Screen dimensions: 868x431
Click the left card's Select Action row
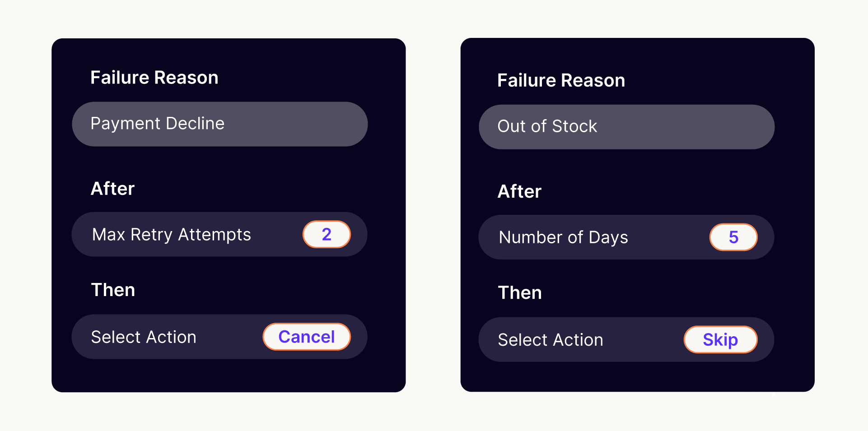(219, 337)
